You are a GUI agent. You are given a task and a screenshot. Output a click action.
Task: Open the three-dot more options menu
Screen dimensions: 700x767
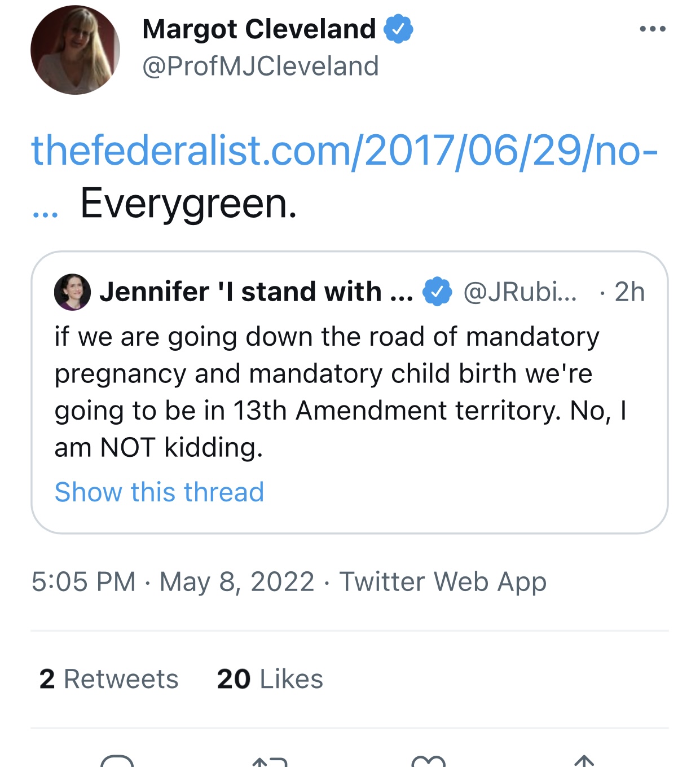tap(653, 29)
